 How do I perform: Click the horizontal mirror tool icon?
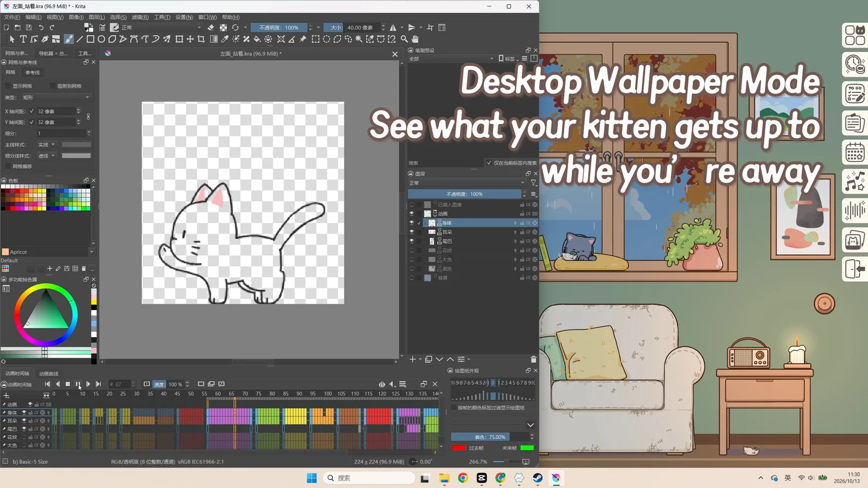tap(393, 28)
